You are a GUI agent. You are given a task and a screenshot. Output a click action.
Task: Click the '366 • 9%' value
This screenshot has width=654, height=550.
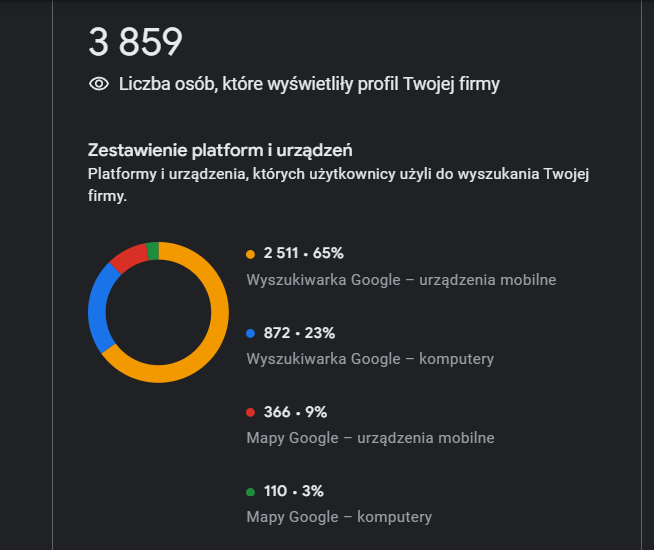295,412
